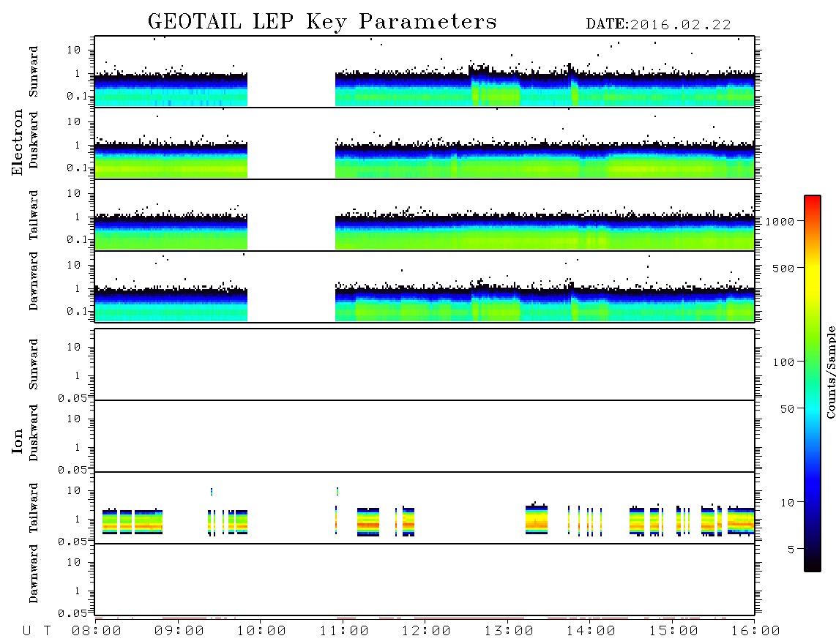Image resolution: width=836 pixels, height=644 pixels.
Task: Click the "0.05" tick of Ion Dawnward axis
Action: (x=72, y=613)
